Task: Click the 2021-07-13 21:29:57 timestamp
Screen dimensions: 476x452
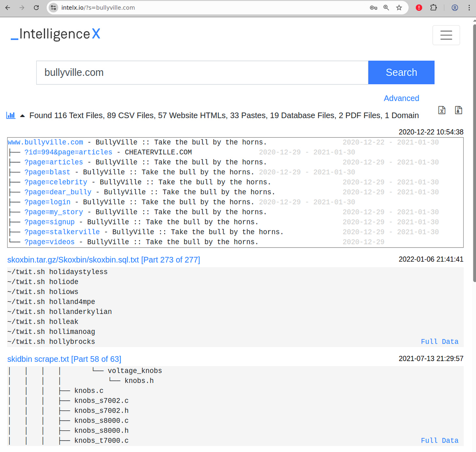Action: pos(431,359)
